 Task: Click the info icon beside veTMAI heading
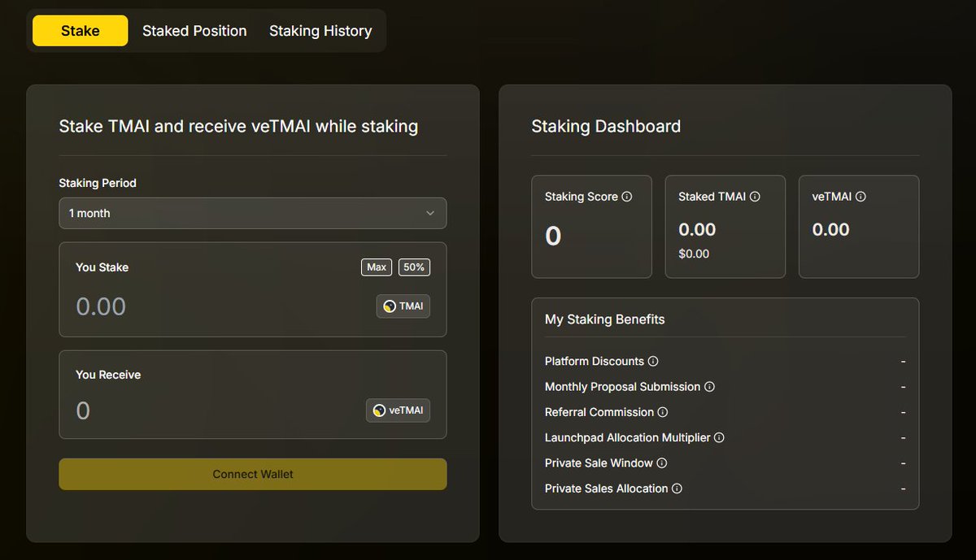click(861, 197)
